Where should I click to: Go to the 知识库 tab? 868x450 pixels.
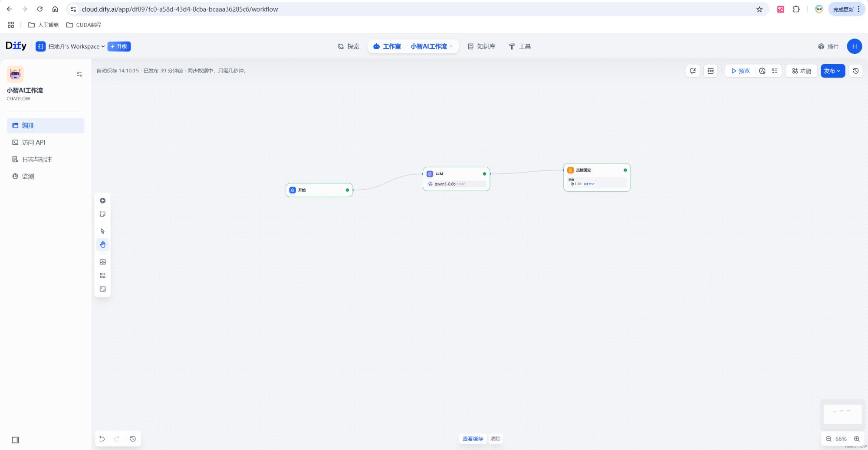481,46
